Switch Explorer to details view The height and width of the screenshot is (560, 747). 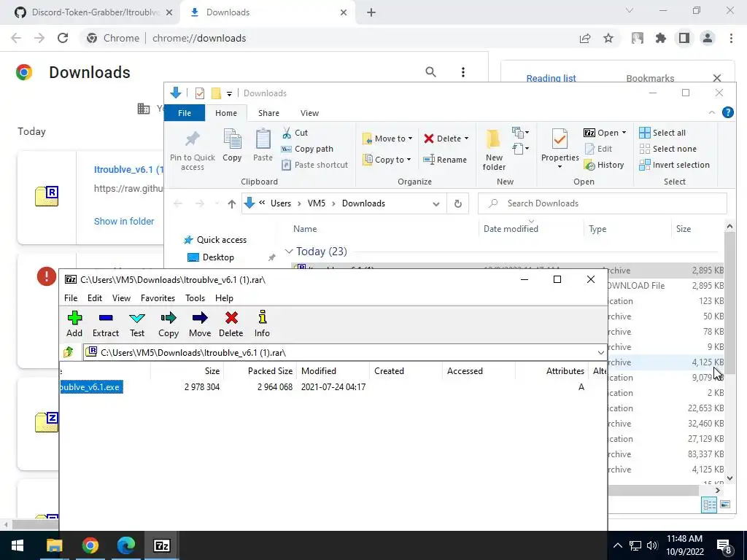coord(709,505)
